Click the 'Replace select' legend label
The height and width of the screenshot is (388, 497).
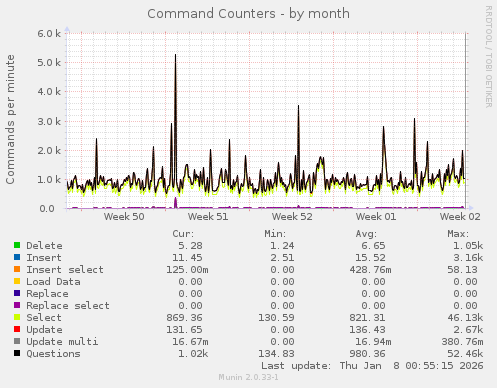(x=68, y=306)
